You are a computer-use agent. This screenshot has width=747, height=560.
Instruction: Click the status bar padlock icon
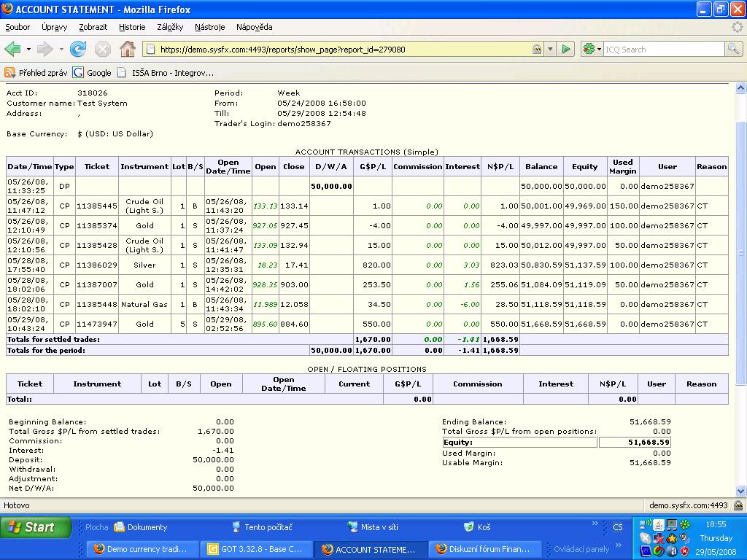738,505
